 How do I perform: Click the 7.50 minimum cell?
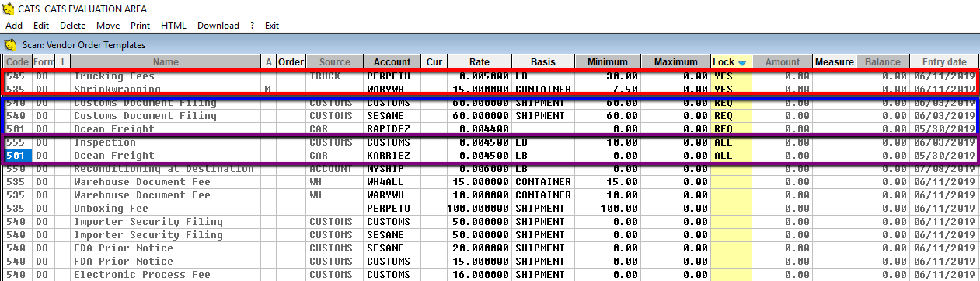608,90
